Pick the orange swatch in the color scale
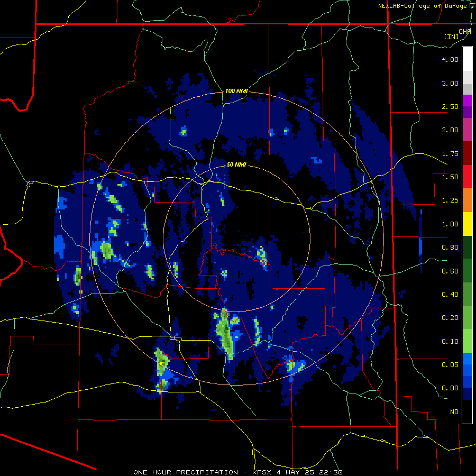 pyautogui.click(x=467, y=200)
